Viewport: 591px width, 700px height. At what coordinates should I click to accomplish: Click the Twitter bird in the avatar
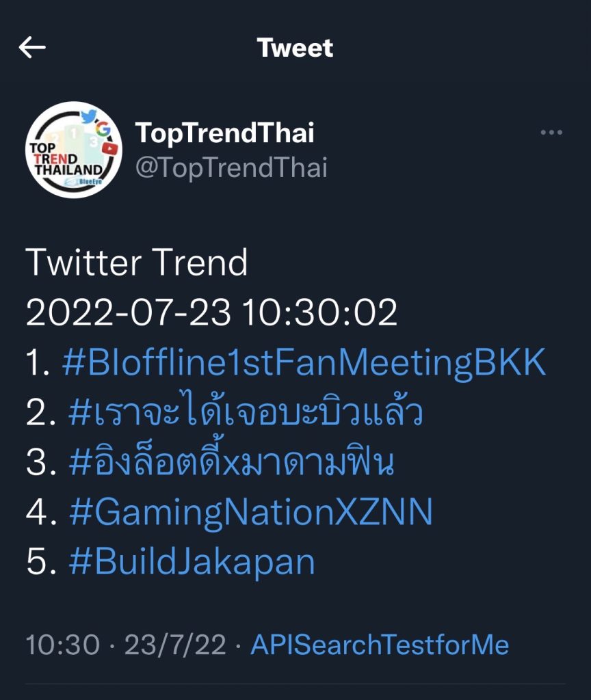click(x=89, y=116)
